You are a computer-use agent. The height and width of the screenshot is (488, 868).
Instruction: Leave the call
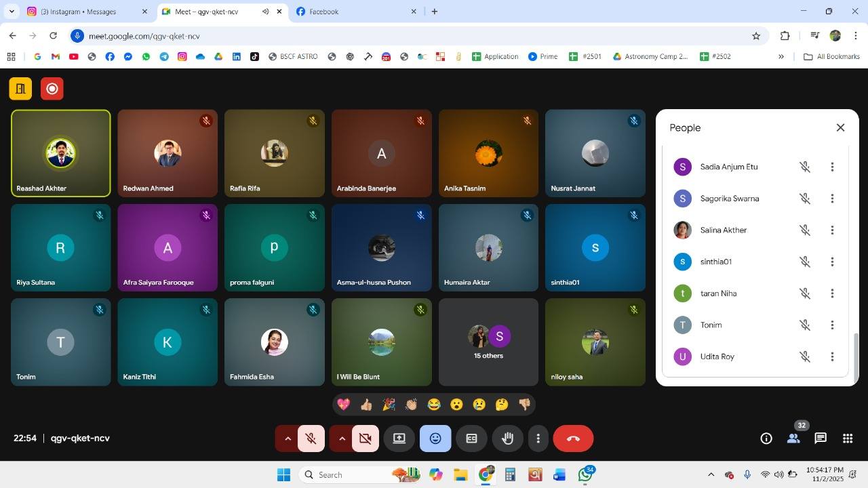pyautogui.click(x=572, y=439)
